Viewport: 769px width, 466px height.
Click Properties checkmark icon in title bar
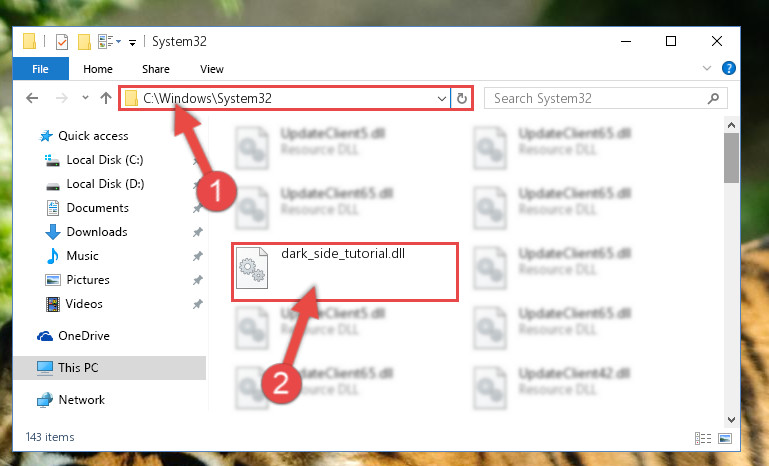tap(62, 42)
